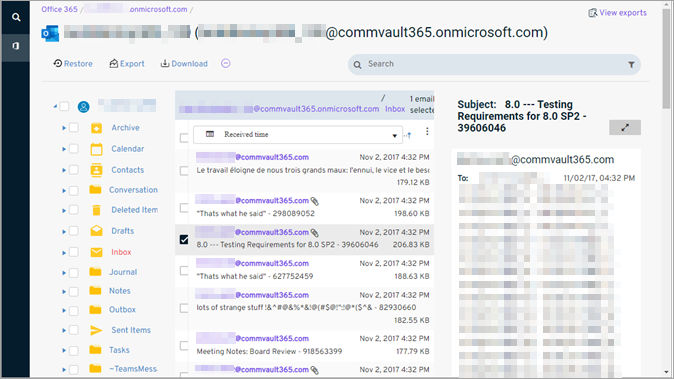Expand the Deleted Items folder
674x379 pixels.
coord(64,210)
